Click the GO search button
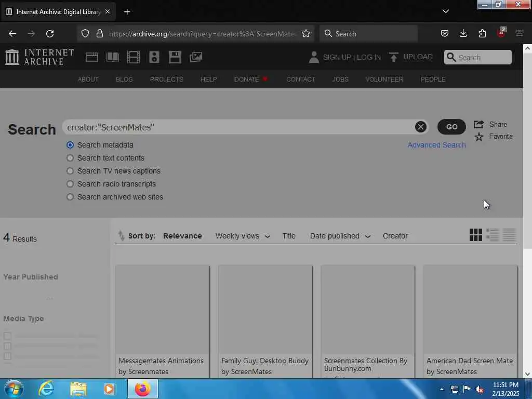532x399 pixels. click(x=451, y=127)
